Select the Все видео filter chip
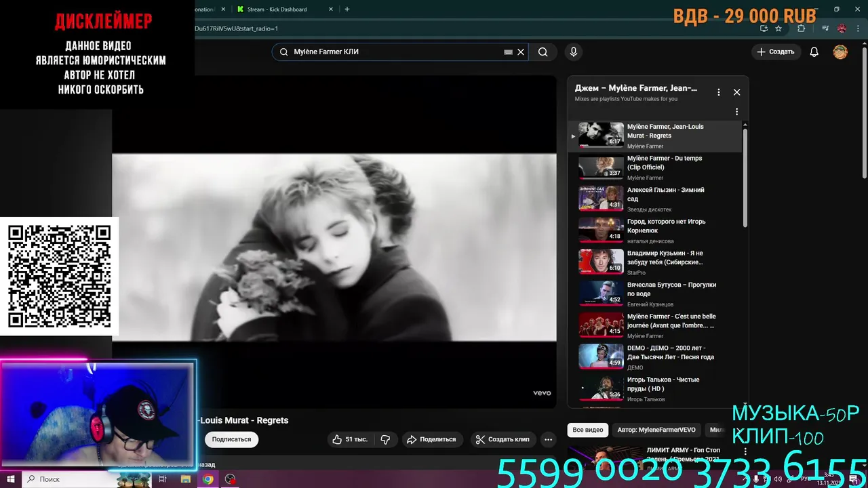This screenshot has width=868, height=488. tap(587, 430)
